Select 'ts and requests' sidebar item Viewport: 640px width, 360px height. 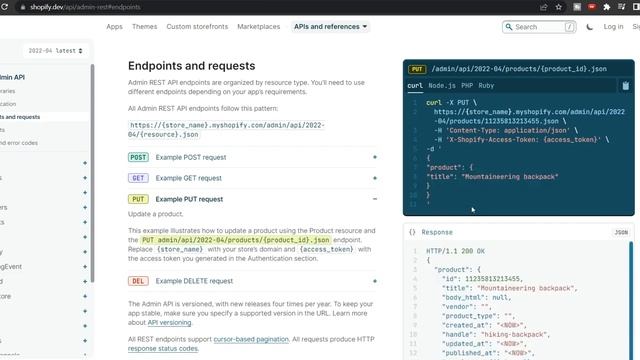coord(44,117)
